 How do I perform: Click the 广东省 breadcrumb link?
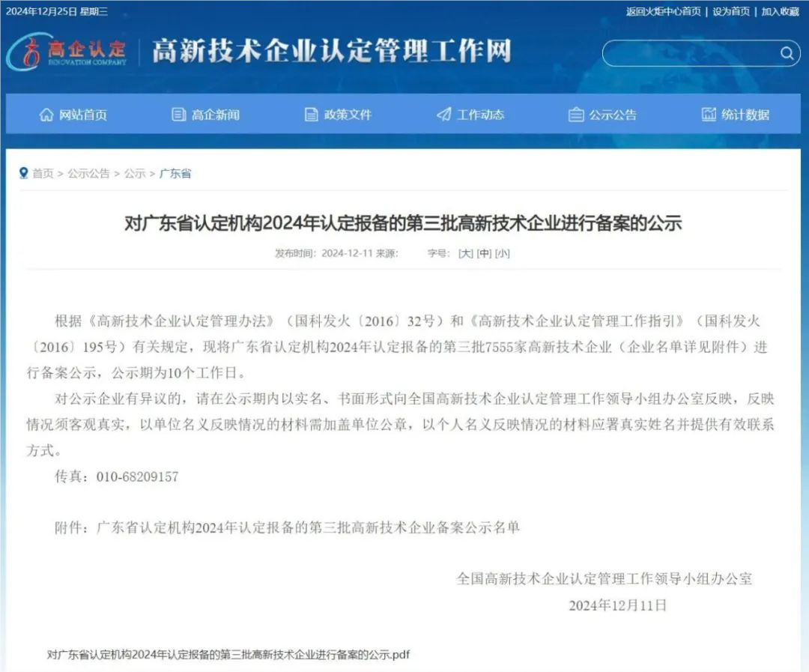coord(175,173)
